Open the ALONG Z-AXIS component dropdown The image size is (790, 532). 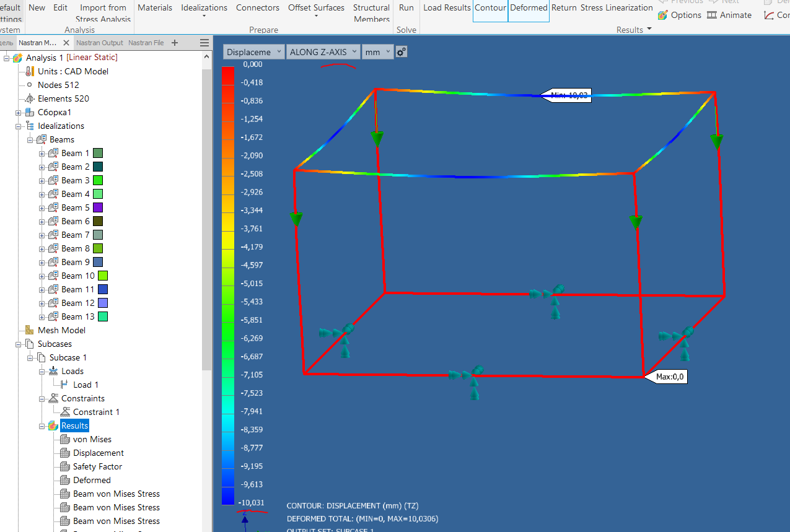(x=323, y=52)
